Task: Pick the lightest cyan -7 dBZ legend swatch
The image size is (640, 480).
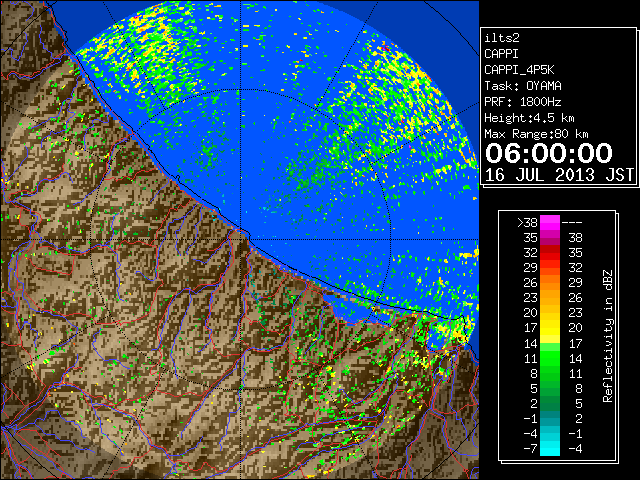Action: coord(550,449)
